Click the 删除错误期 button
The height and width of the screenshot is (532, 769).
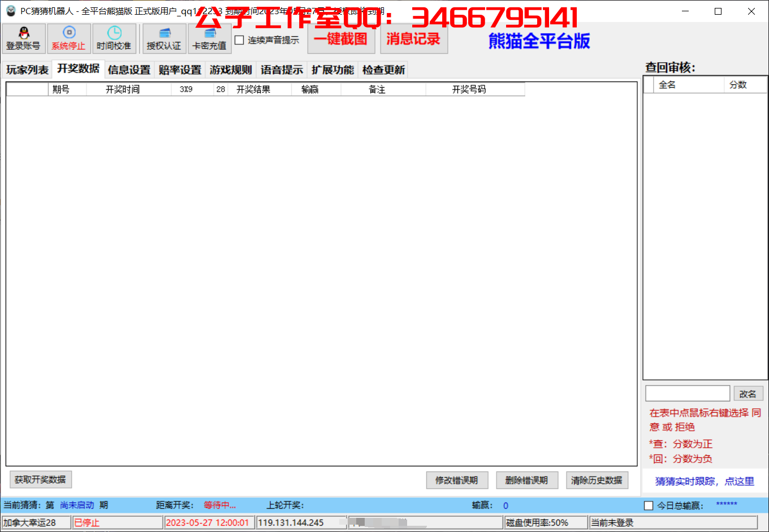pyautogui.click(x=527, y=480)
